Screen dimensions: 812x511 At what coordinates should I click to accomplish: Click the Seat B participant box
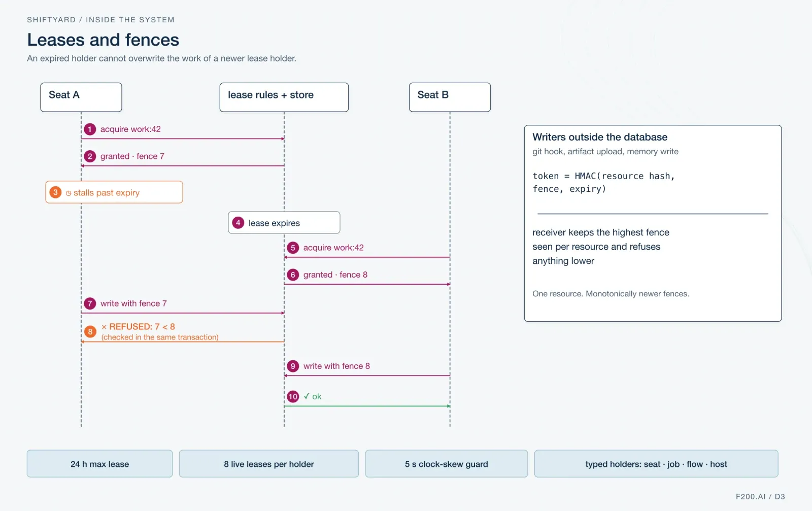(450, 97)
